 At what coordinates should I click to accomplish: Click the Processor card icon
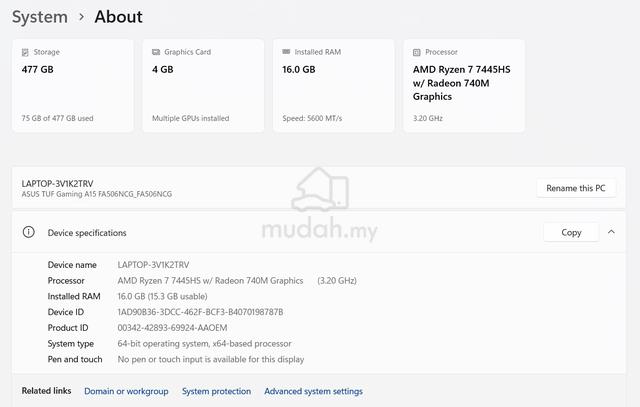click(x=417, y=52)
